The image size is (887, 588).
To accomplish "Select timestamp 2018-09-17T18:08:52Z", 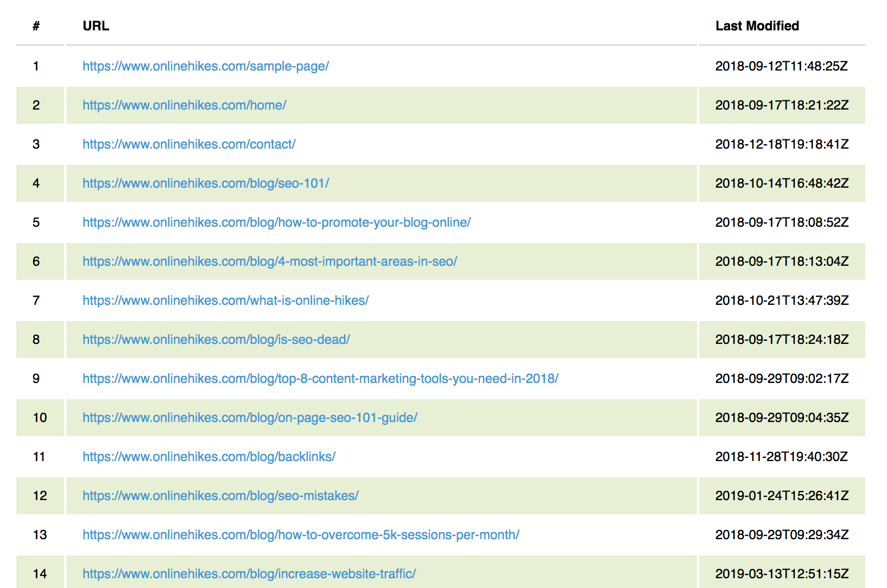I will pyautogui.click(x=782, y=222).
